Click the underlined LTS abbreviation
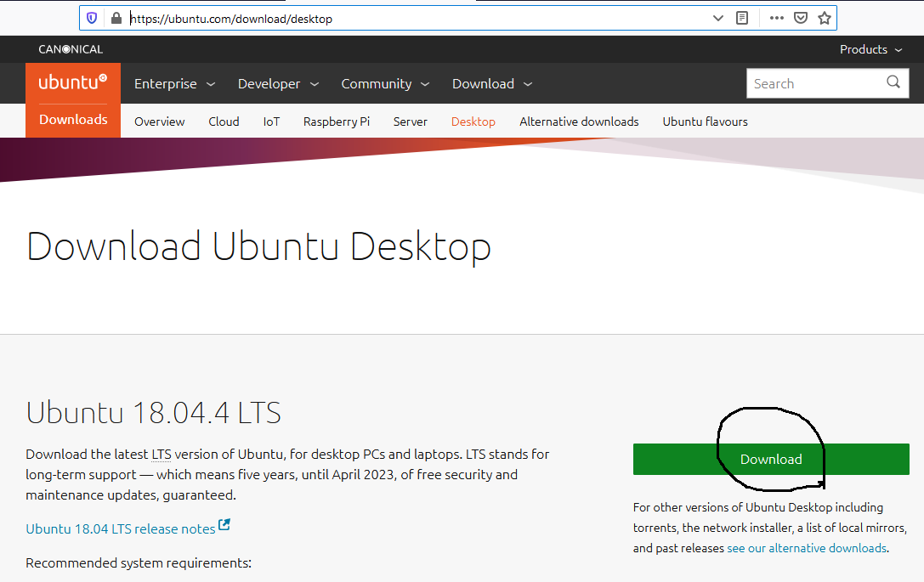Image resolution: width=924 pixels, height=582 pixels. pos(162,455)
